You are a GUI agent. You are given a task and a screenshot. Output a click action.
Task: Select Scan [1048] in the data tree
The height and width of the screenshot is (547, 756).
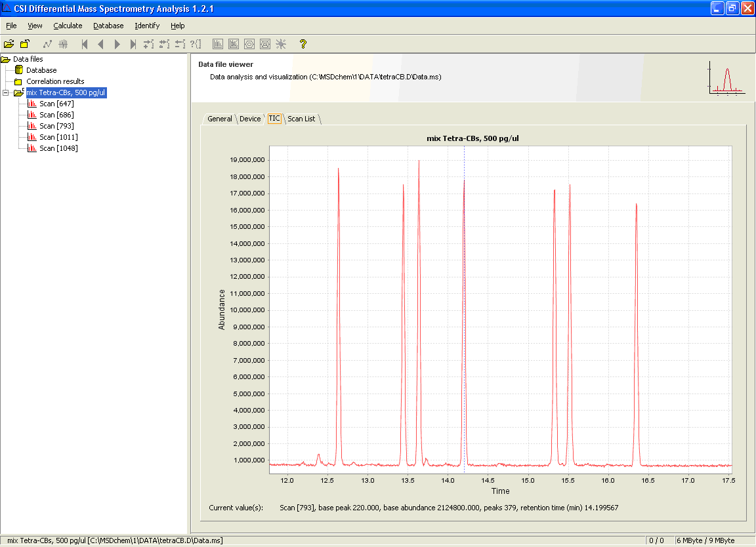click(x=58, y=148)
